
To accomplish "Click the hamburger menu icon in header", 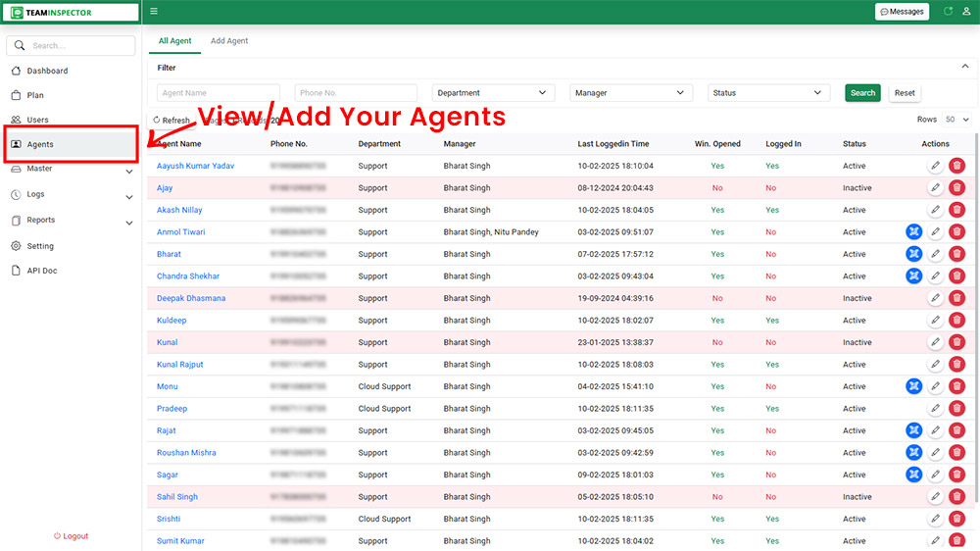I will [x=154, y=12].
